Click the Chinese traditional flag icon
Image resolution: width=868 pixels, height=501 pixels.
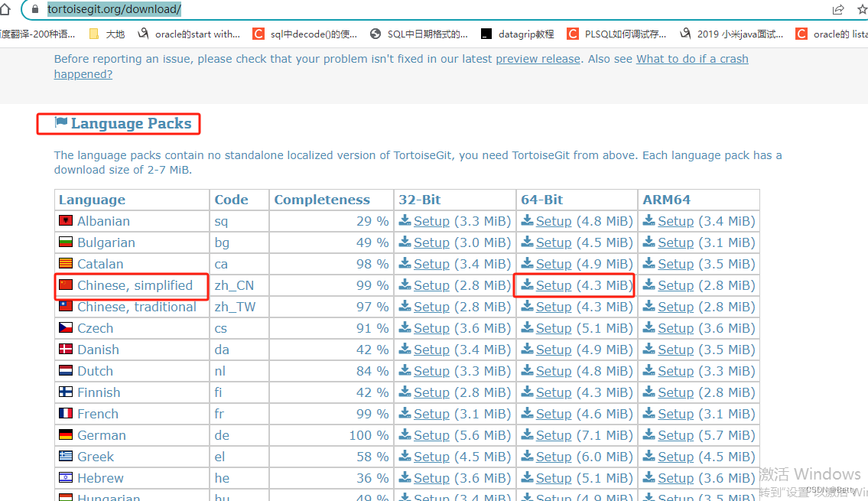click(66, 306)
